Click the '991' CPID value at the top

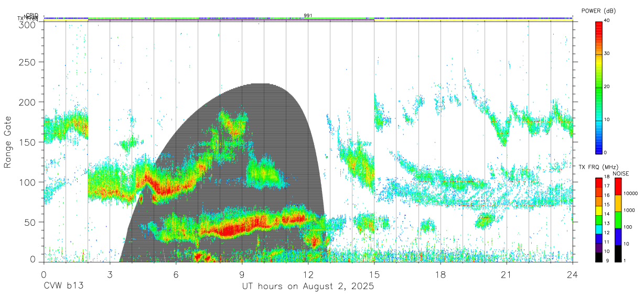click(x=308, y=16)
